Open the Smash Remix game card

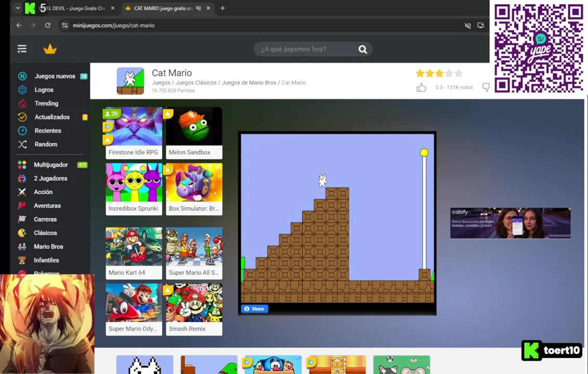194,310
